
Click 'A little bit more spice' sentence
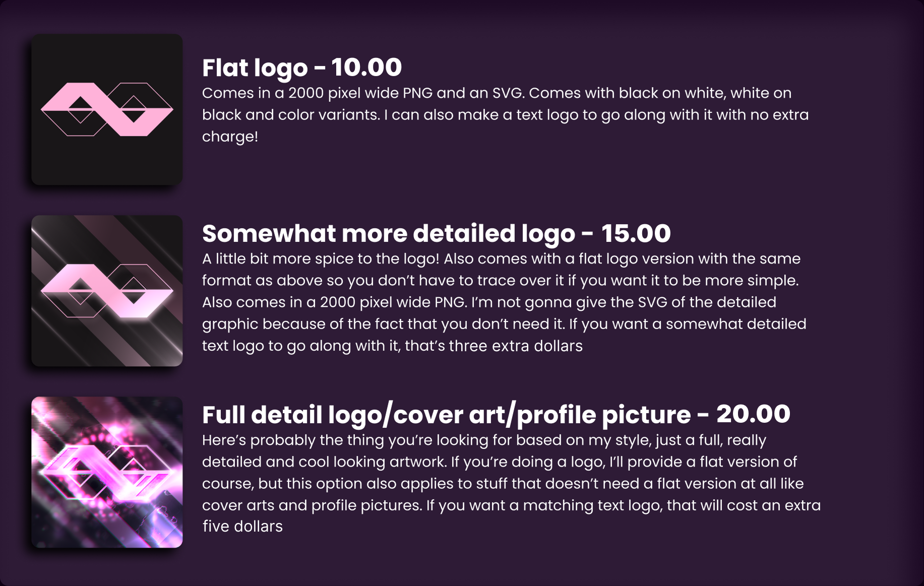pos(321,258)
